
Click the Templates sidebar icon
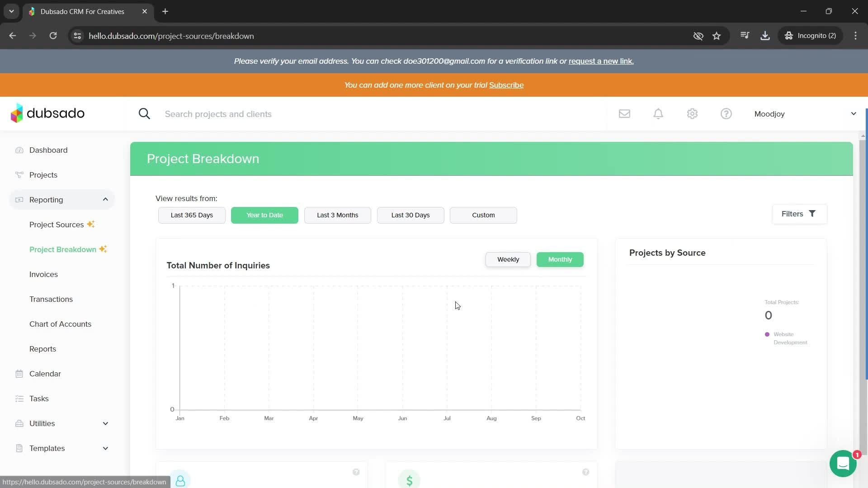(x=19, y=448)
